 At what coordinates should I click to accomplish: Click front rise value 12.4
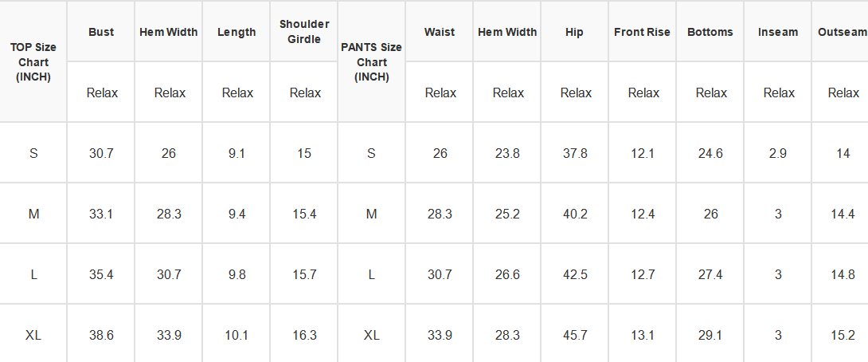642,214
